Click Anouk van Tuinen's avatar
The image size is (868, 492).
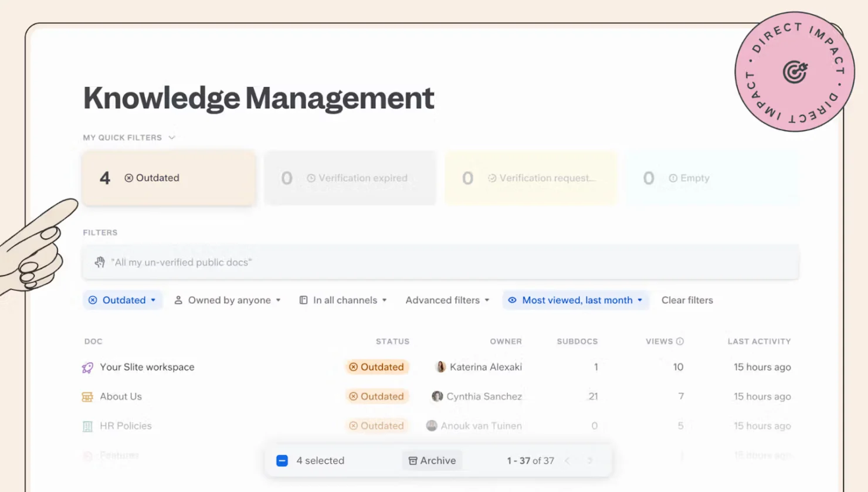432,426
